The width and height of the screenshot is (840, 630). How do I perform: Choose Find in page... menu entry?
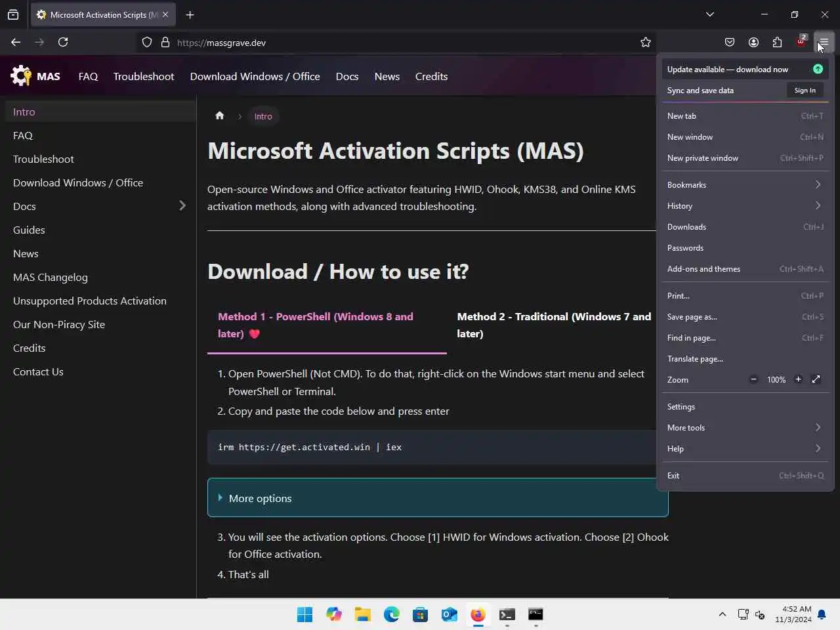745,337
